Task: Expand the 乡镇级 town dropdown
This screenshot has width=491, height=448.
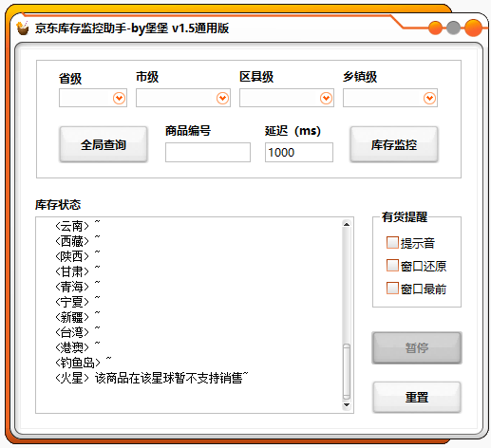Action: tap(390, 98)
